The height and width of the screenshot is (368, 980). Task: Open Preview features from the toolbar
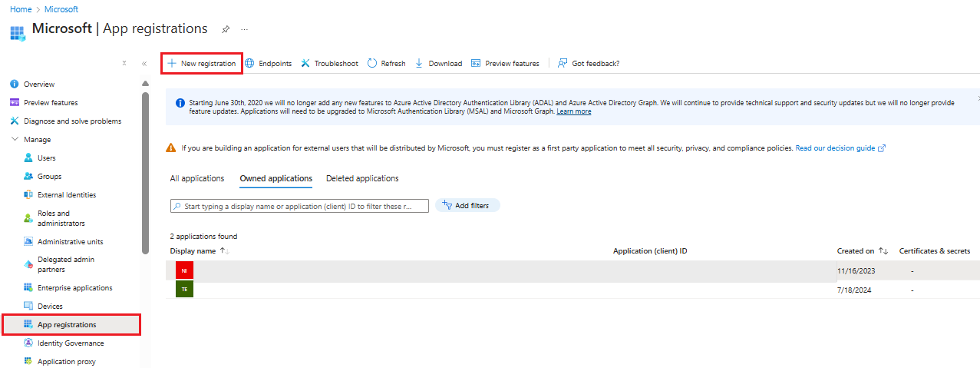point(505,63)
